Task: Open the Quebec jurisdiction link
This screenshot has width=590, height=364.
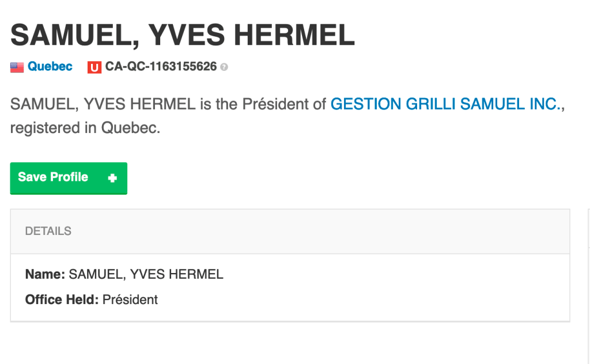Action: 50,67
